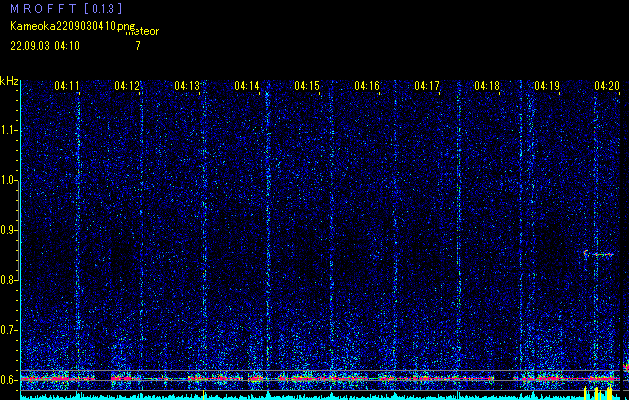Select the 04:11 time marker
Image resolution: width=629 pixels, height=400 pixels.
[x=67, y=86]
